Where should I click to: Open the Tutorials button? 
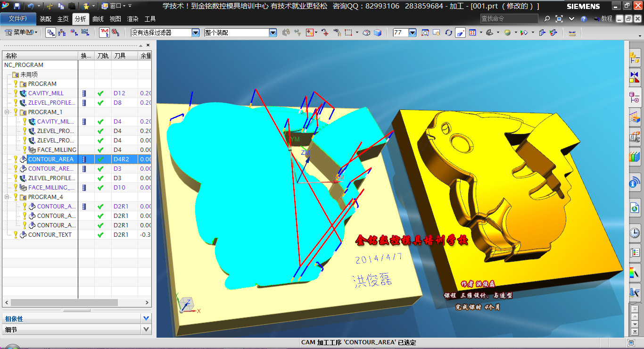(603, 19)
